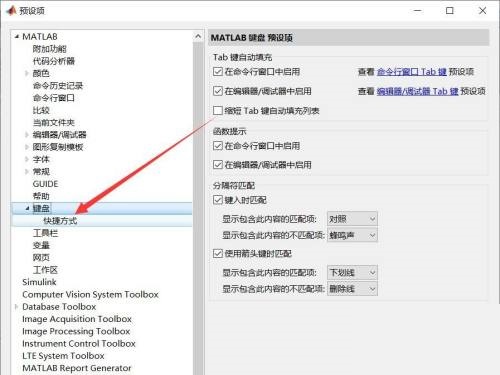This screenshot has width=500, height=375.
Task: Toggle 函数提示 在编辑器/调试器中启用 checkbox
Action: 218,165
